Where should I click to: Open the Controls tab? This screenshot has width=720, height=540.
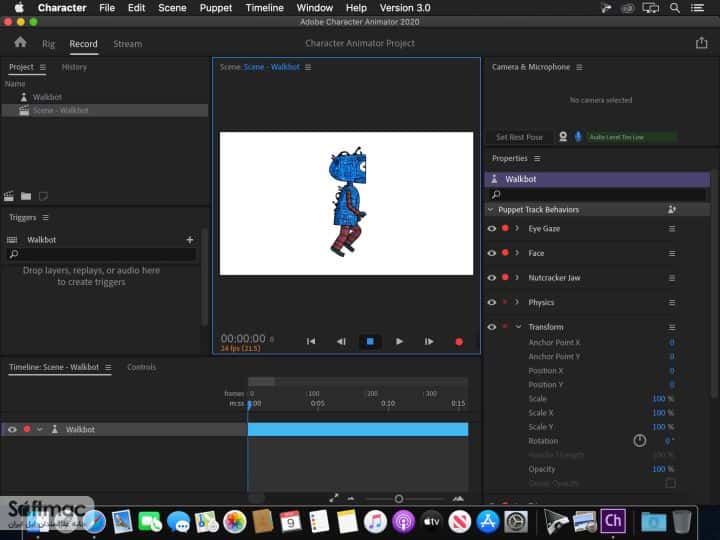(x=141, y=367)
